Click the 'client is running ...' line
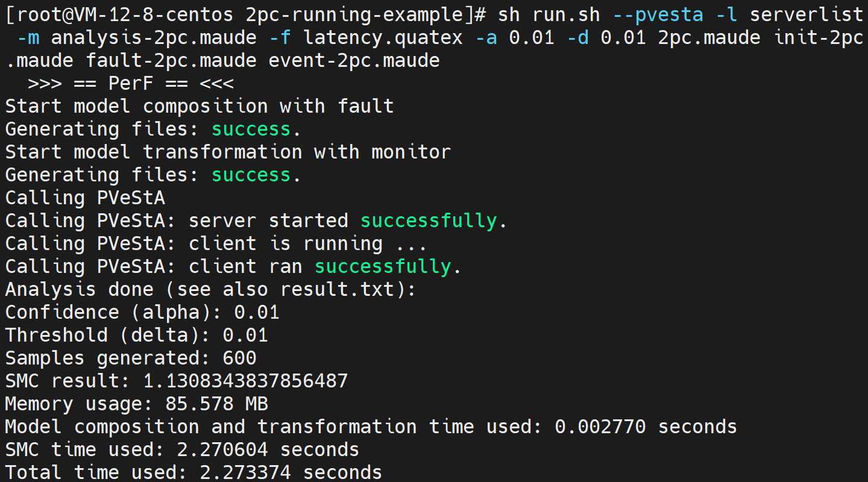The height and width of the screenshot is (482, 868). [x=308, y=243]
